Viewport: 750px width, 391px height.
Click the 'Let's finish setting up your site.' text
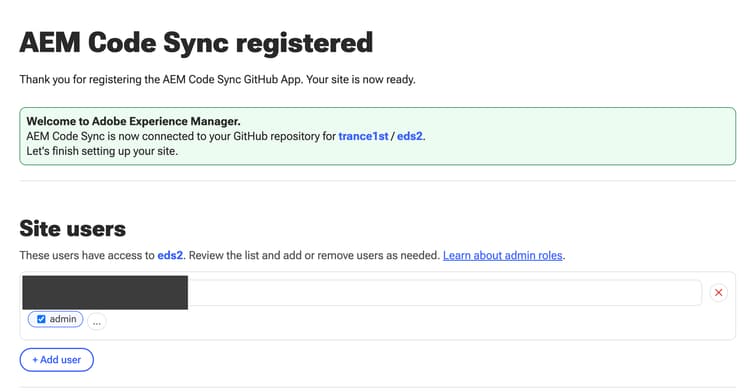(x=102, y=151)
